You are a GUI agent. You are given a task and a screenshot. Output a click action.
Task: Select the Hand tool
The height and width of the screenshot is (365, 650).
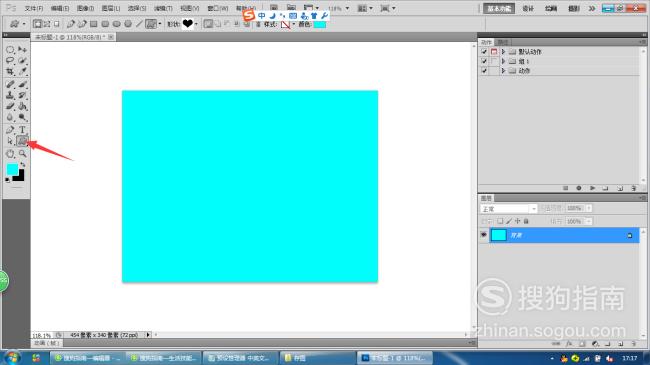point(10,154)
